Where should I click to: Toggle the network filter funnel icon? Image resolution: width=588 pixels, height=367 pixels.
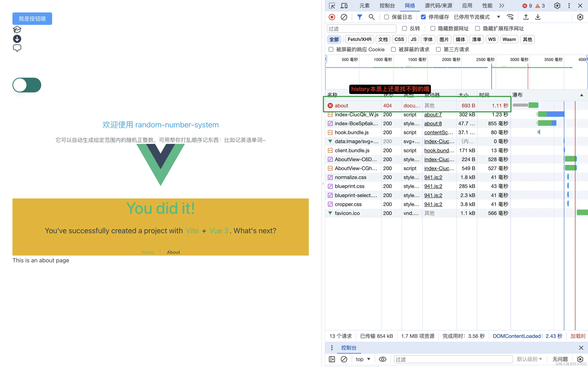pyautogui.click(x=359, y=17)
